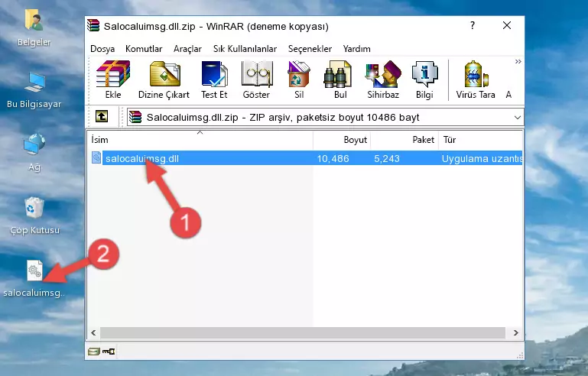Select the salocaluimsg desktop file
Screen dimensions: 588x376
34,278
